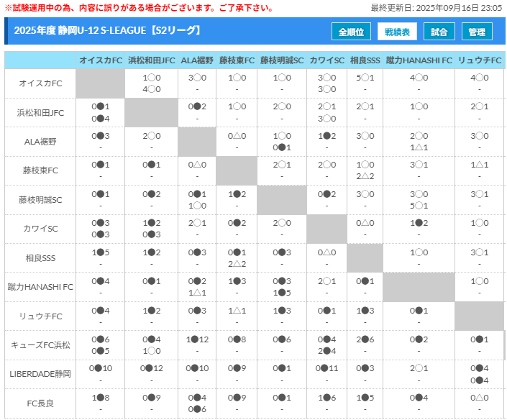Click the 藤枝東FC row label
The width and height of the screenshot is (507, 420).
[x=40, y=170]
